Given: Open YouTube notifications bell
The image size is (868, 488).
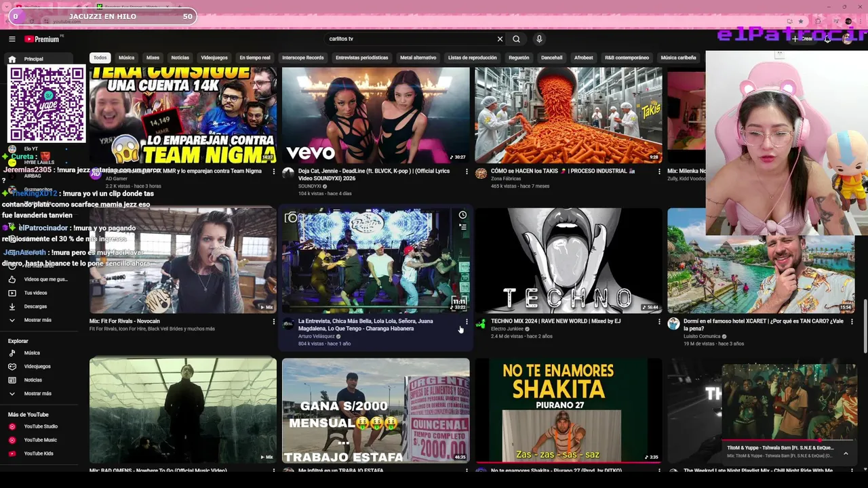Looking at the screenshot, I should click(x=827, y=39).
